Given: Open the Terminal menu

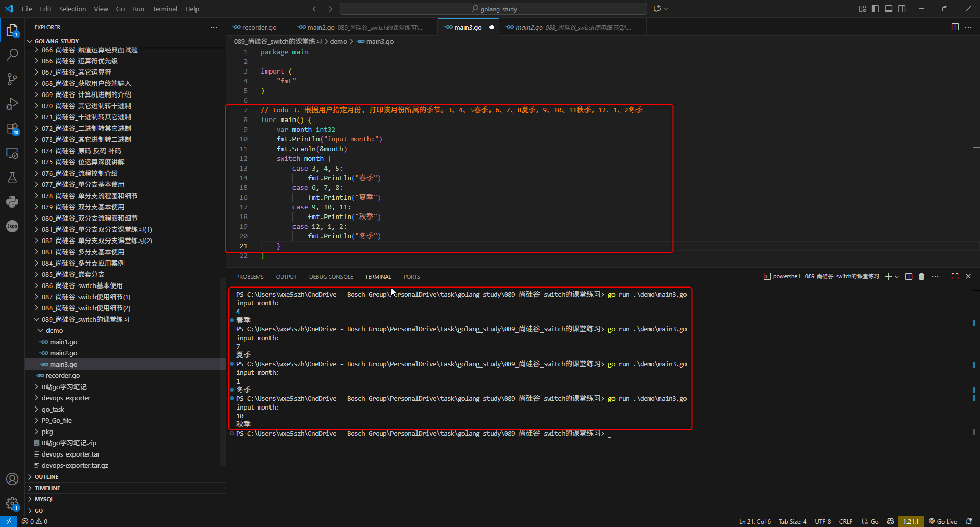Looking at the screenshot, I should click(164, 9).
